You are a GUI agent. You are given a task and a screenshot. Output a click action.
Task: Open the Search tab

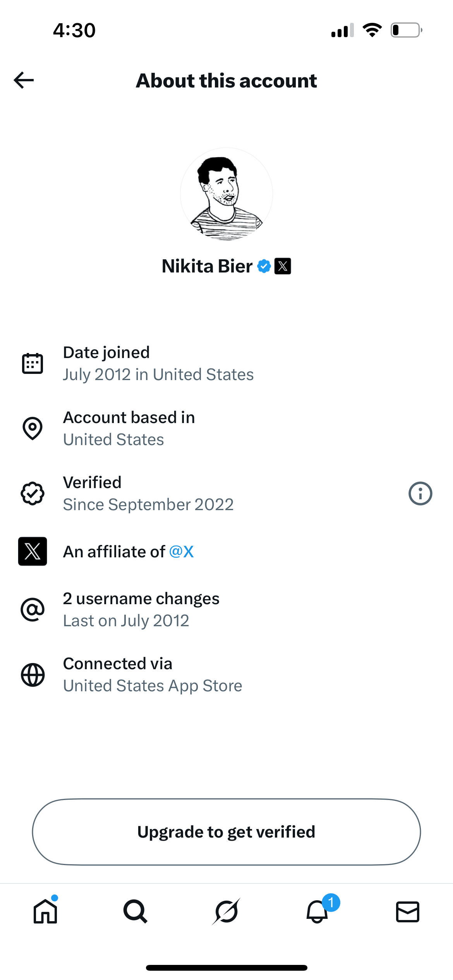click(136, 911)
